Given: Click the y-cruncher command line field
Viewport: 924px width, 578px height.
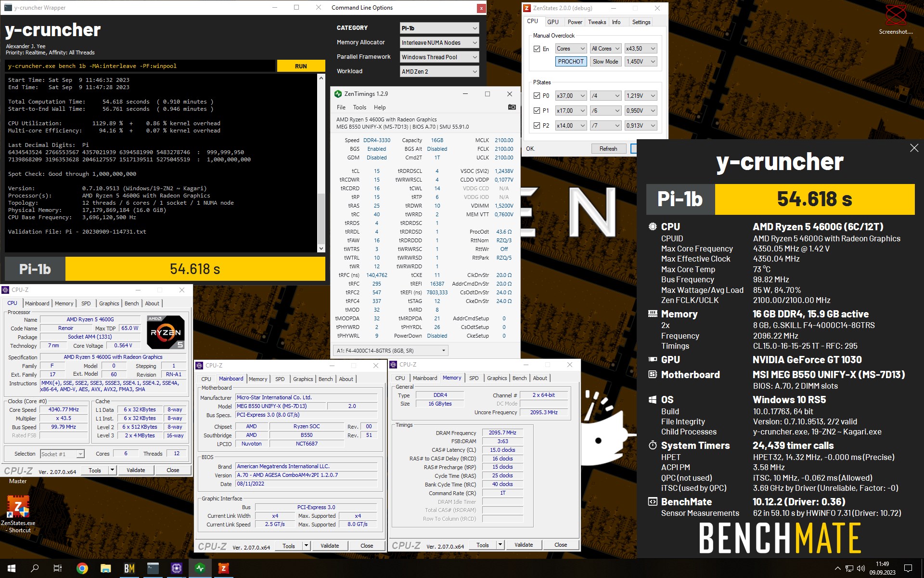Looking at the screenshot, I should (x=140, y=66).
